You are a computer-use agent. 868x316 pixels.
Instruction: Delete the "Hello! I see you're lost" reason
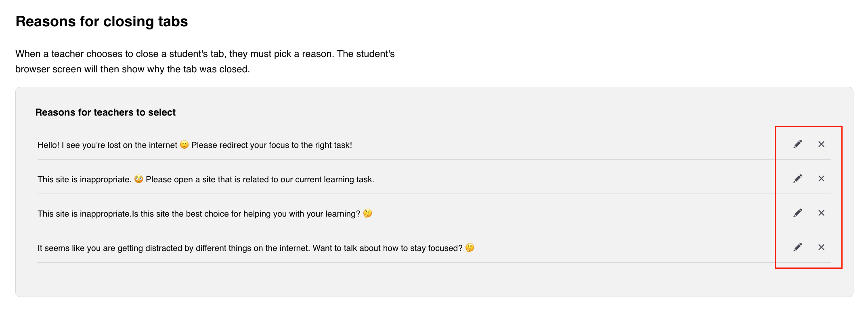pyautogui.click(x=821, y=144)
